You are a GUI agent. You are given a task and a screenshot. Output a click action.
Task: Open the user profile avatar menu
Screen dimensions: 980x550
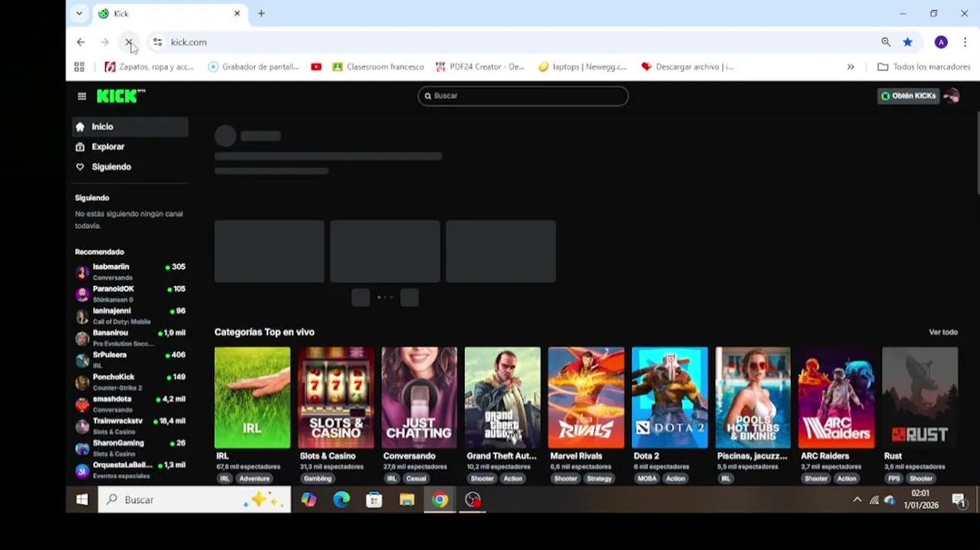[951, 96]
